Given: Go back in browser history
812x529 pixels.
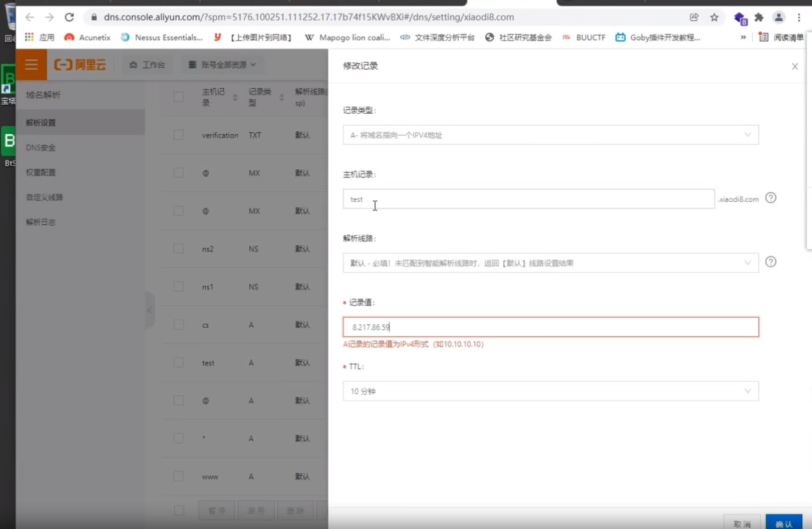Looking at the screenshot, I should click(30, 17).
